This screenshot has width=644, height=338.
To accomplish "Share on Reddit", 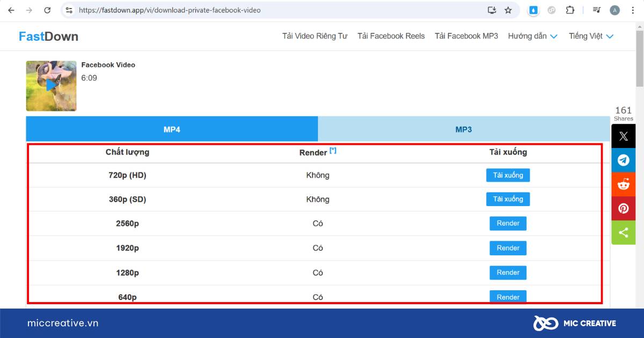I will 624,184.
